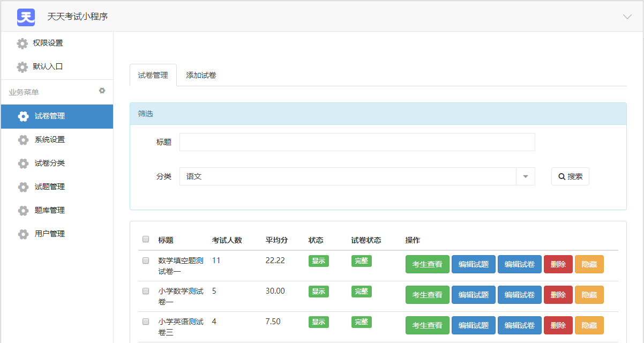Image resolution: width=644 pixels, height=343 pixels.
Task: Expand the top-right chevron menu
Action: (x=627, y=17)
